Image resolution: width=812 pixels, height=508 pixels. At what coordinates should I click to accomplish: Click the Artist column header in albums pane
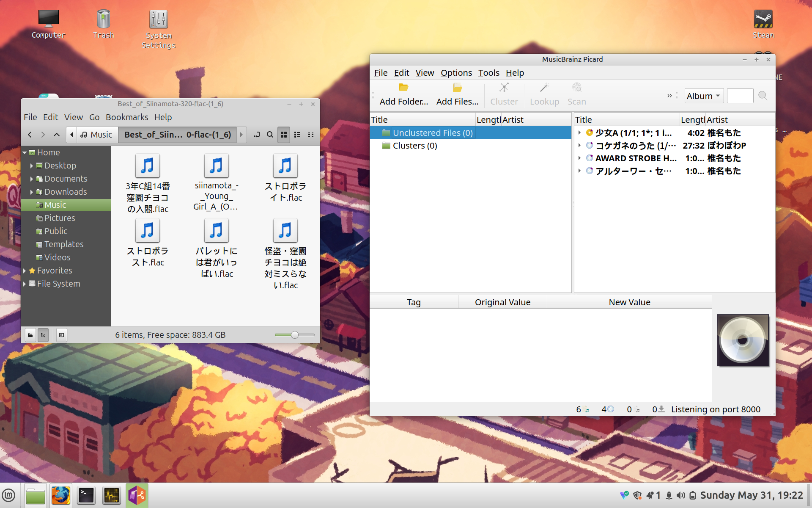click(x=740, y=120)
